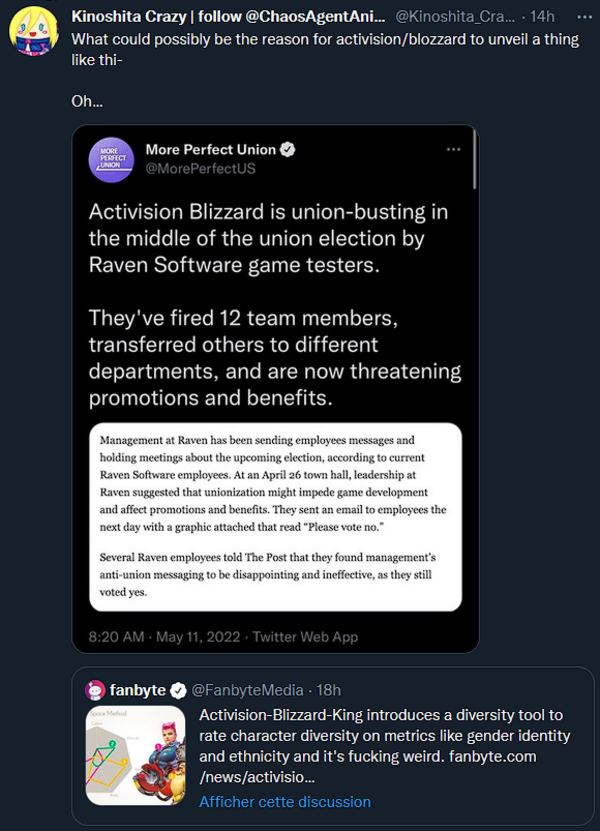Viewport: 600px width, 831px height.
Task: Open the three-dot menu on embedded tweet
Action: pos(453,149)
